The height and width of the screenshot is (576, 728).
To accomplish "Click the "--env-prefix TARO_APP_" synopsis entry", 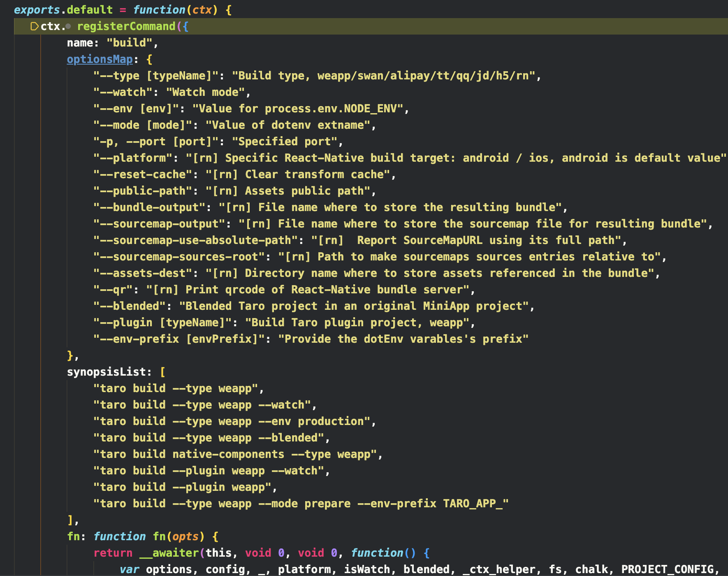I will click(301, 504).
